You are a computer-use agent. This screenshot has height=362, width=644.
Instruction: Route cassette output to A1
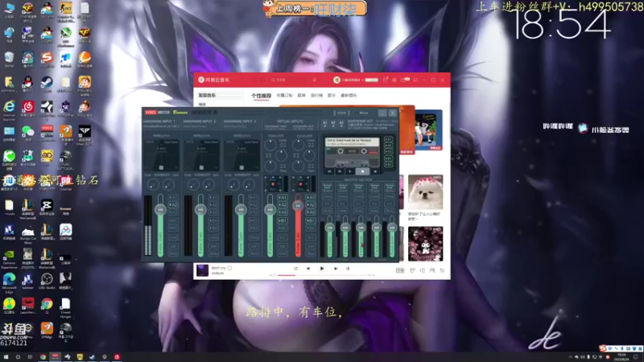pos(389,139)
